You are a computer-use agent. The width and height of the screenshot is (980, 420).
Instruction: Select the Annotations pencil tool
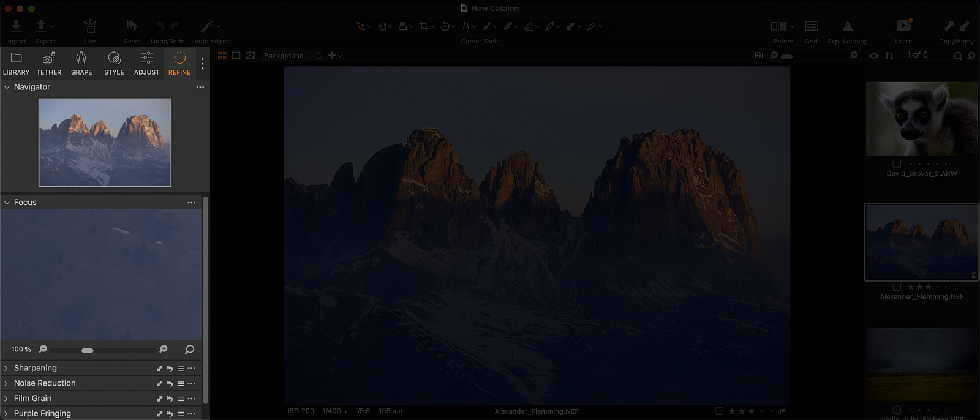pyautogui.click(x=591, y=26)
